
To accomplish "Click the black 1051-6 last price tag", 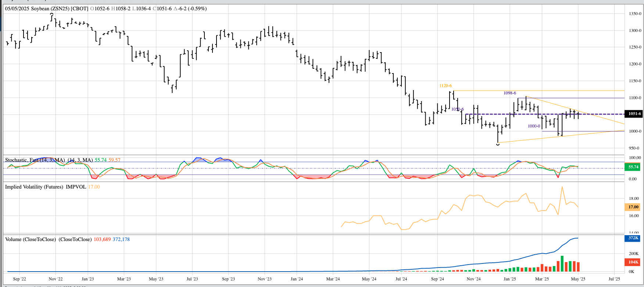I will (x=634, y=114).
